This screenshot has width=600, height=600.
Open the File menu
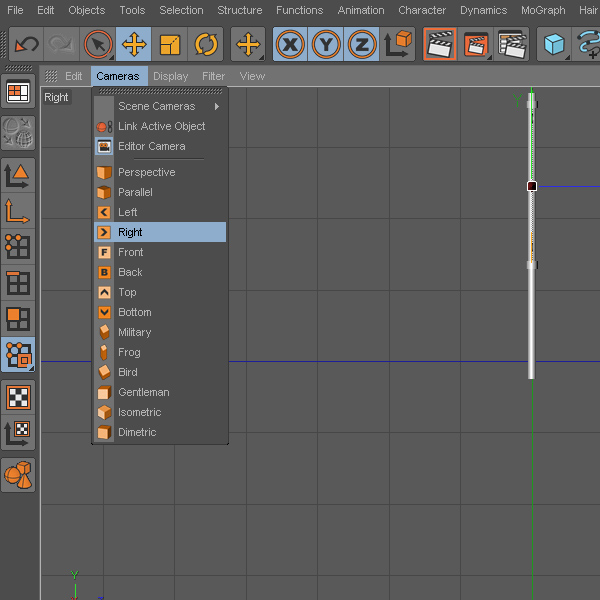tap(15, 10)
